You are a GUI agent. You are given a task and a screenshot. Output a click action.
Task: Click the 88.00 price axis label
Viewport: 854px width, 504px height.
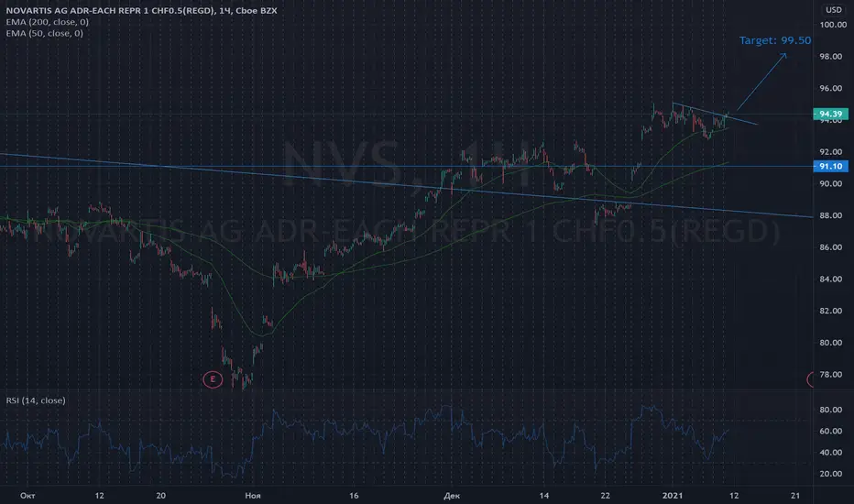pos(831,215)
